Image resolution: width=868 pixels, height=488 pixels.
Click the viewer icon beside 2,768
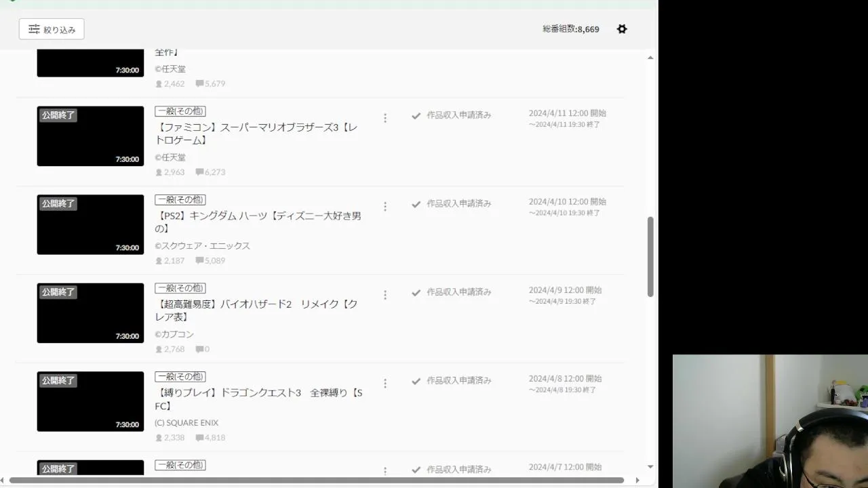pyautogui.click(x=159, y=350)
